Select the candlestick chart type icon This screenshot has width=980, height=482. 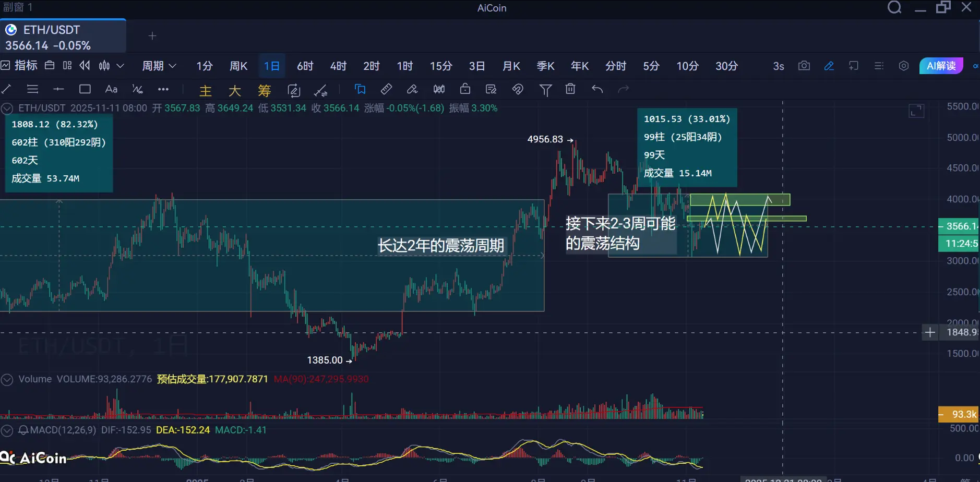(104, 66)
